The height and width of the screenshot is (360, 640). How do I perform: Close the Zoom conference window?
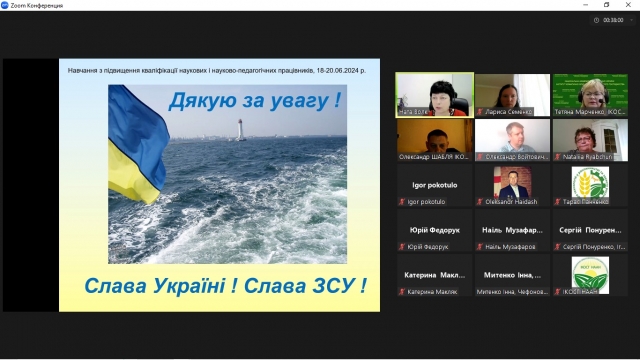point(628,5)
